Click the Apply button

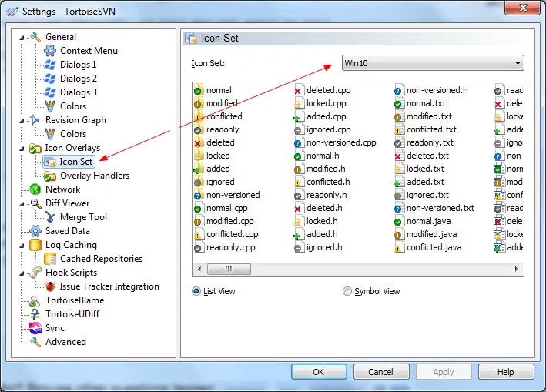pos(444,372)
